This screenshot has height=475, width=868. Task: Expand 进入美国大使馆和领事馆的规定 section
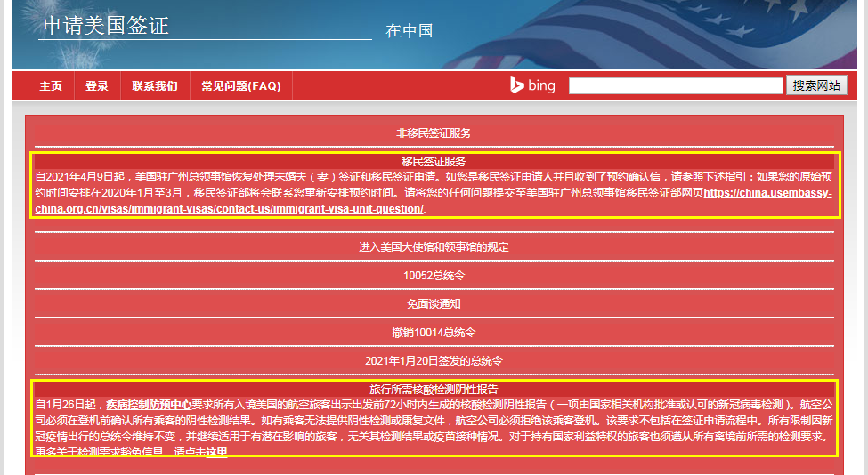pyautogui.click(x=434, y=247)
